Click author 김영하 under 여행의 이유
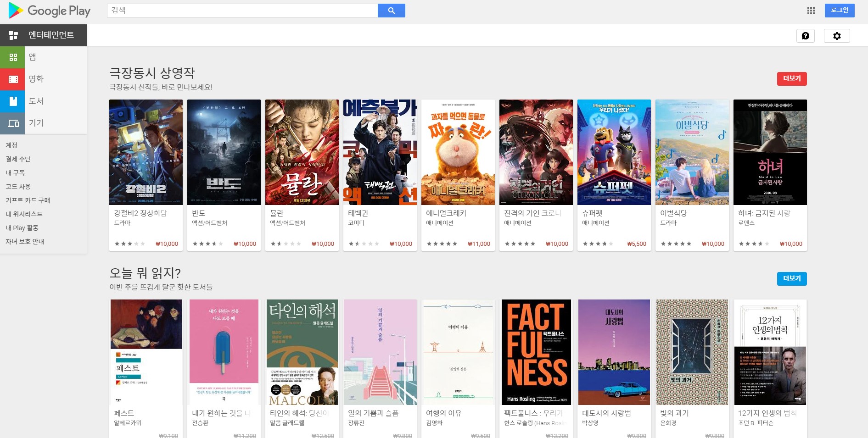Viewport: 868px width, 438px height. [x=434, y=423]
